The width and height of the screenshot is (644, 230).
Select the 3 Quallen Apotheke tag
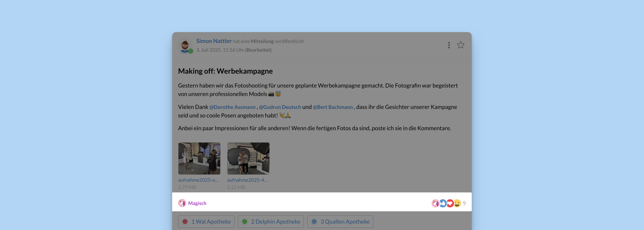[x=340, y=221]
